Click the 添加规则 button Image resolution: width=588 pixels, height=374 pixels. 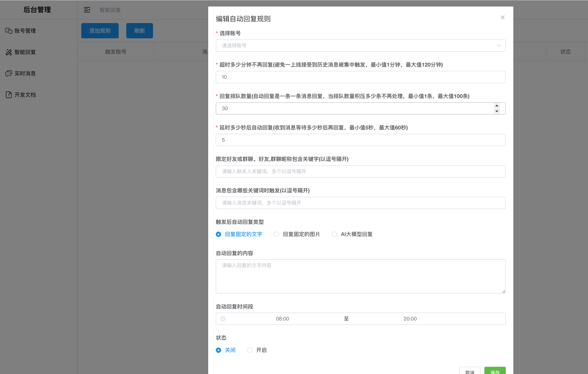coord(100,31)
